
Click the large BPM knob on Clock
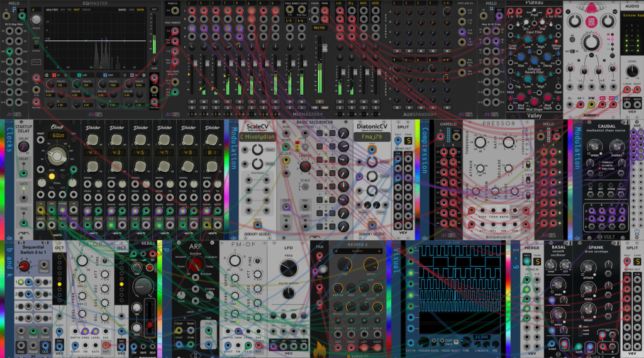(57, 156)
